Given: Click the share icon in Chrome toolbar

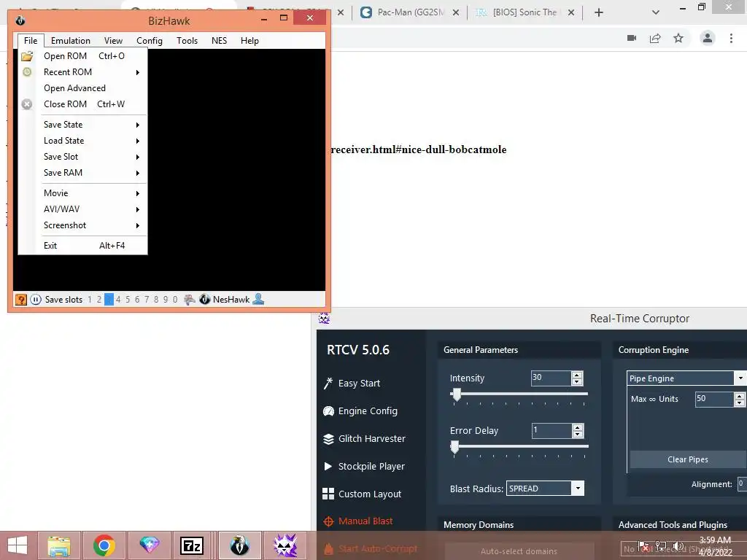Looking at the screenshot, I should pos(655,38).
